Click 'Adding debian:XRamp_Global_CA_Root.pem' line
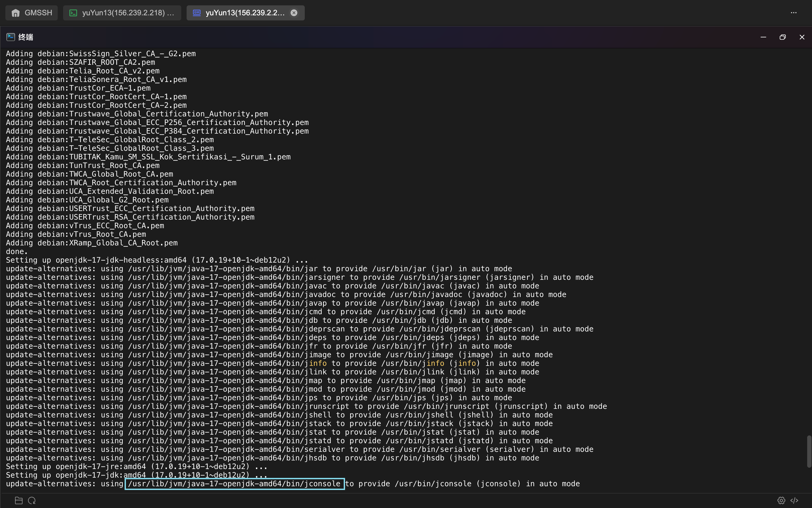Viewport: 812px width, 508px height. click(x=92, y=243)
